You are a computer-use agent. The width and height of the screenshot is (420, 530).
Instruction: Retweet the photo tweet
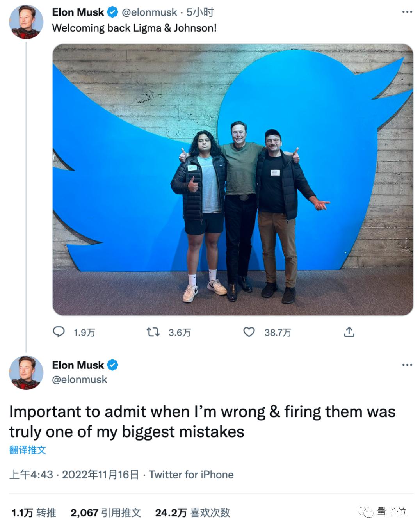155,332
